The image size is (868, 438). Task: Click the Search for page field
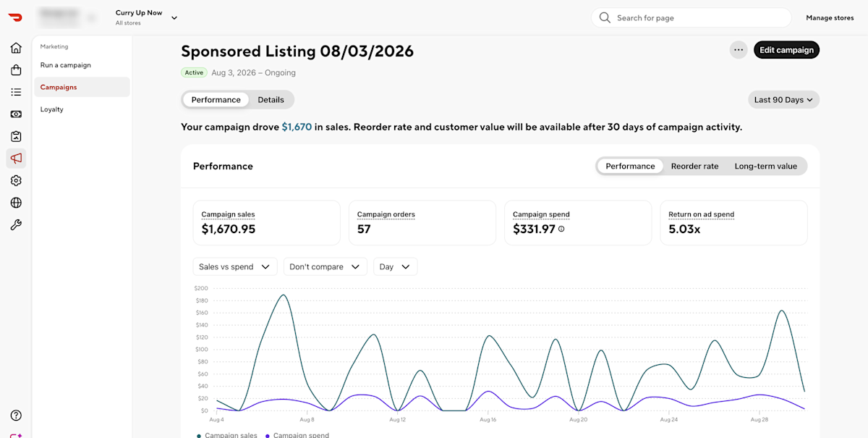pos(692,18)
